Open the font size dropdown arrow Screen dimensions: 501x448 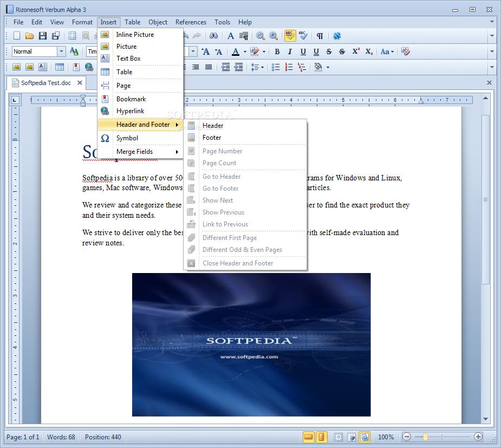point(193,51)
